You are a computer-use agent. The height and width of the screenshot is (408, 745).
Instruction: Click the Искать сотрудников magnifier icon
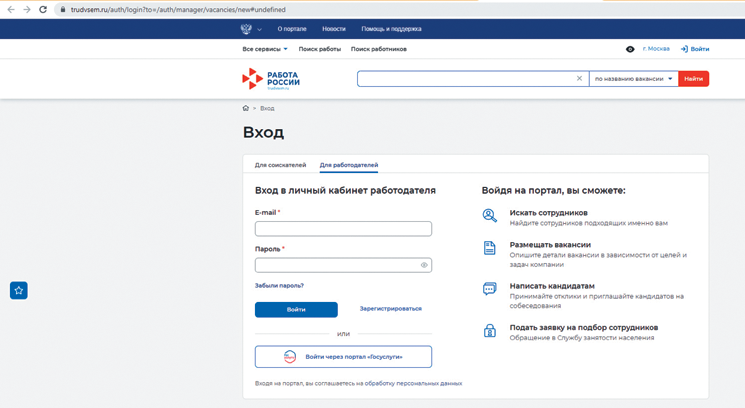tap(490, 216)
